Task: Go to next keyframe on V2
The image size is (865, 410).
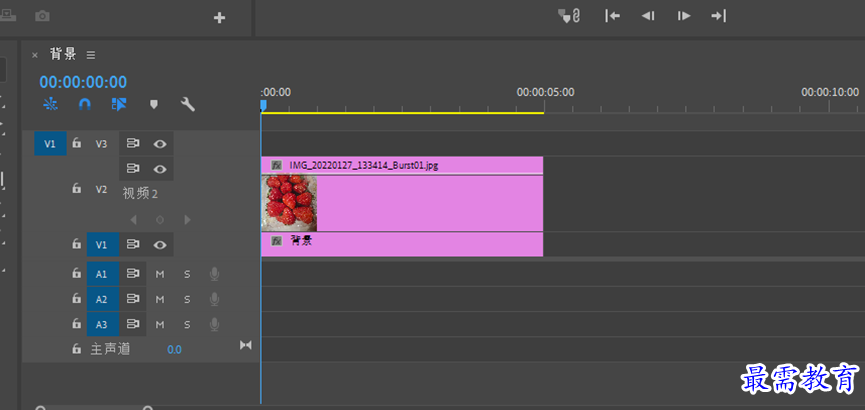Action: (188, 220)
